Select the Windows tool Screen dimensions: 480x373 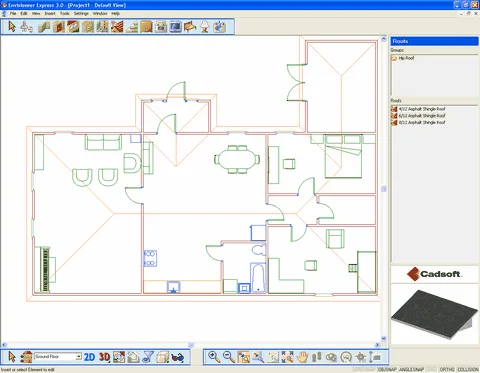coord(73,27)
